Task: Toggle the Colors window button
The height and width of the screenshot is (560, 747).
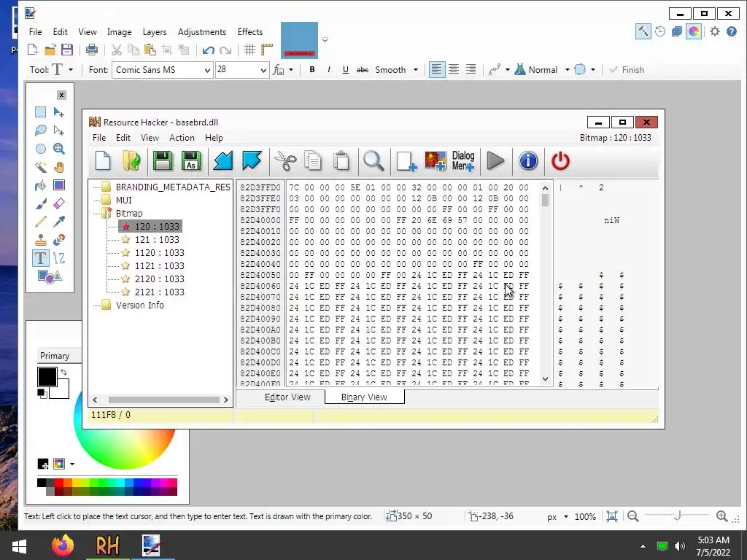Action: [694, 32]
